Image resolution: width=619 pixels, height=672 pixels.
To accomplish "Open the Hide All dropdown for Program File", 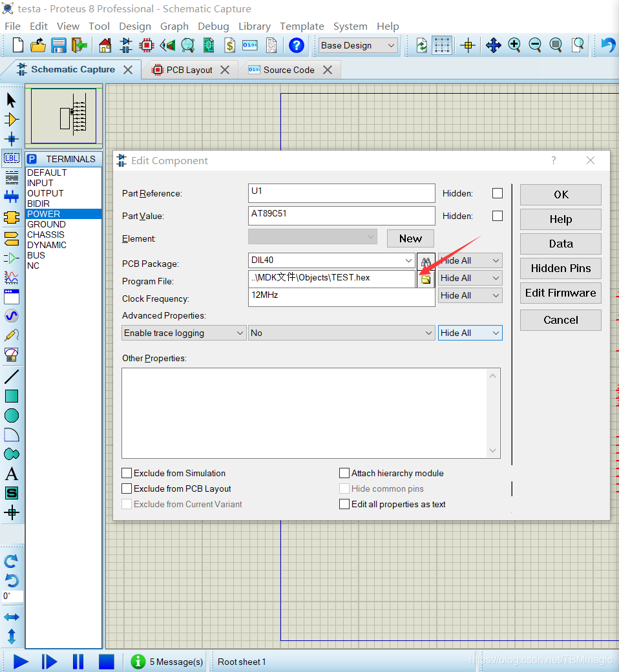I will click(x=470, y=278).
